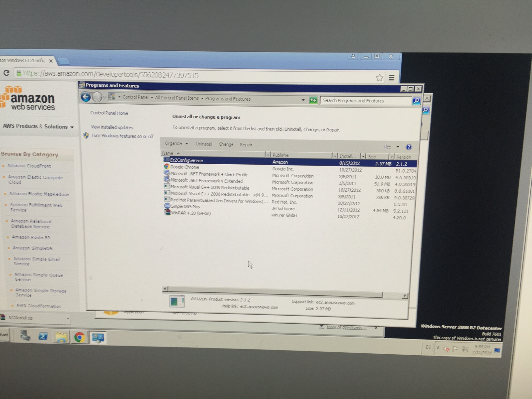The height and width of the screenshot is (399, 532).
Task: Click the scrollbar left arrow in program list
Action: tap(165, 288)
